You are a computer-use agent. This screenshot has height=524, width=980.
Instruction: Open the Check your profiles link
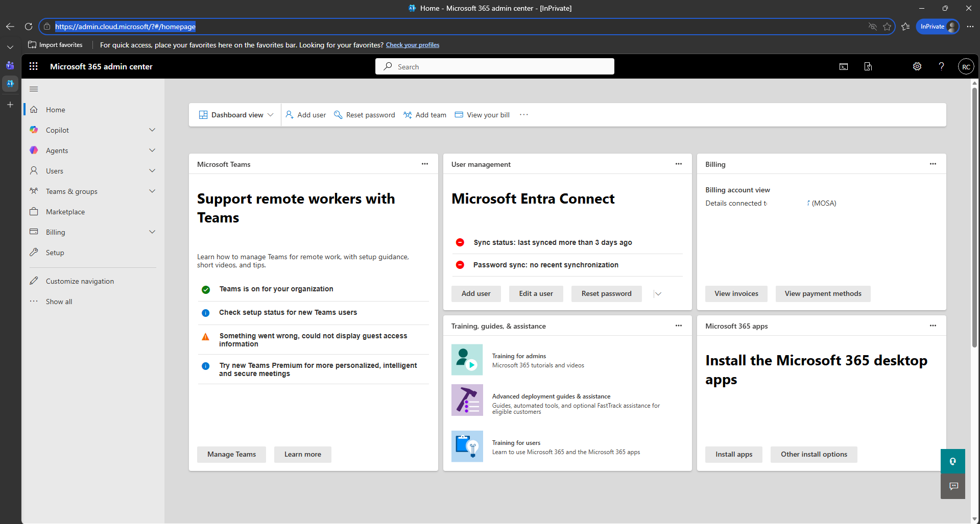[413, 45]
